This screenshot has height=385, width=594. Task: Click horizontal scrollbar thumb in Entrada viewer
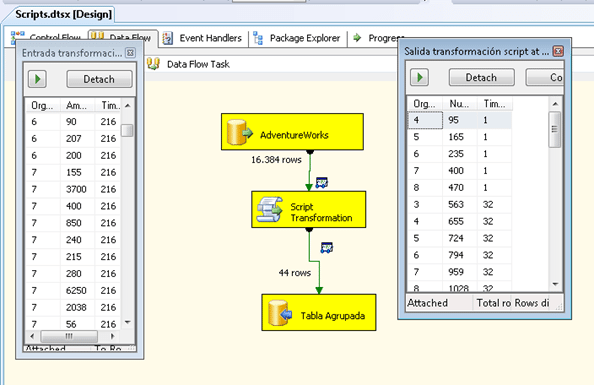point(69,336)
